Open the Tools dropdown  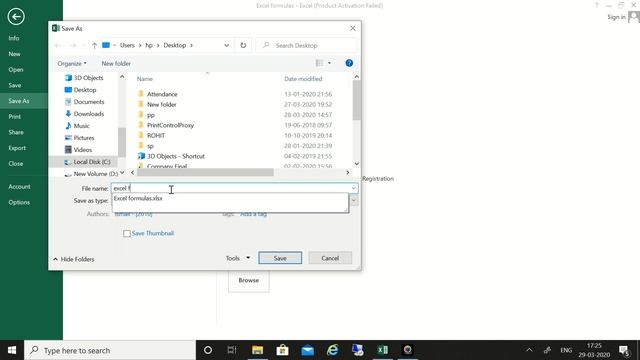pyautogui.click(x=238, y=258)
